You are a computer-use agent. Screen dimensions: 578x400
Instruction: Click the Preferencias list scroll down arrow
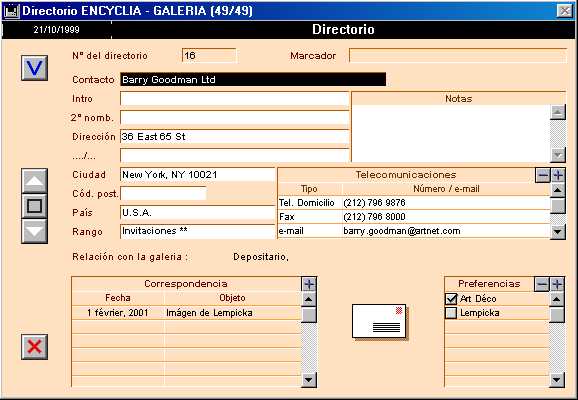click(x=557, y=379)
